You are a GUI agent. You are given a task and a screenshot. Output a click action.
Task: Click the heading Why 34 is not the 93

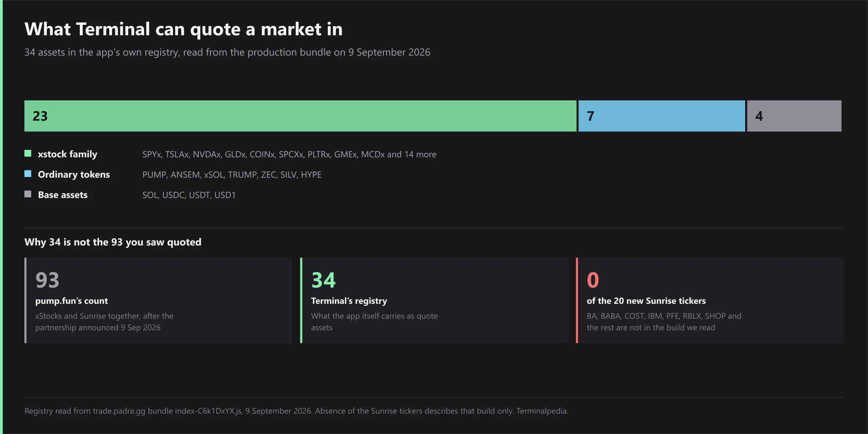[113, 242]
